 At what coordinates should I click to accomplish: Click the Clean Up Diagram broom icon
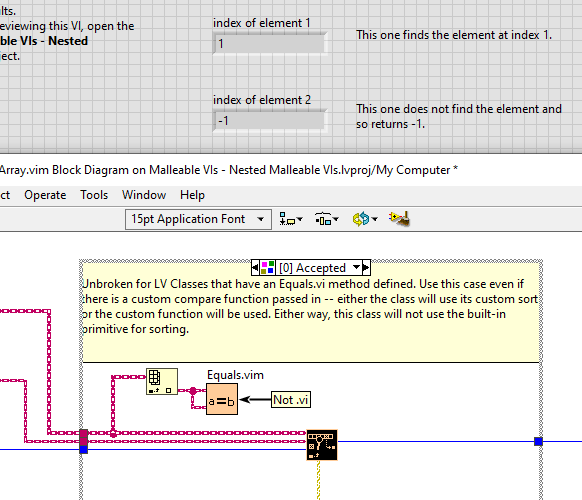[399, 219]
